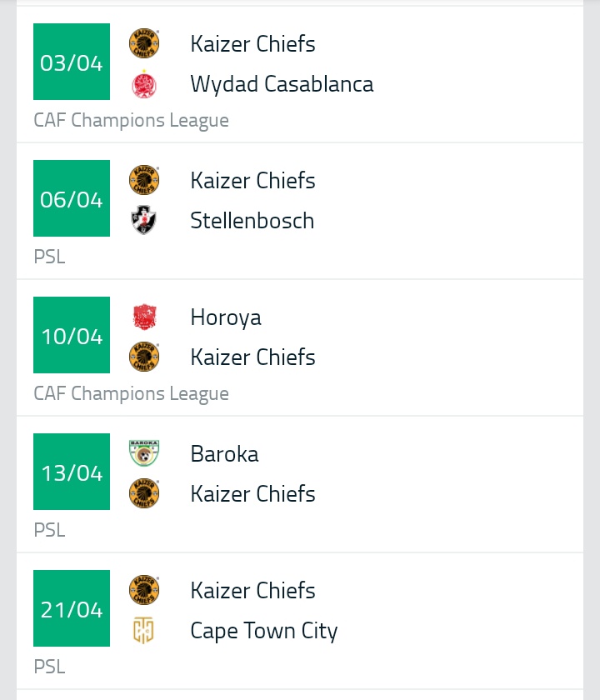
Task: Click Kaizer Chiefs crest beneath Horoya
Action: click(144, 357)
